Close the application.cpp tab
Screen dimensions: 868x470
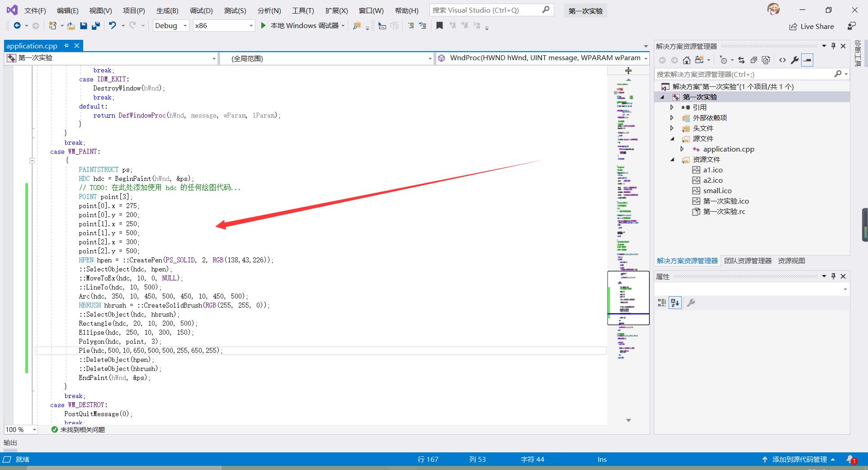(x=77, y=46)
